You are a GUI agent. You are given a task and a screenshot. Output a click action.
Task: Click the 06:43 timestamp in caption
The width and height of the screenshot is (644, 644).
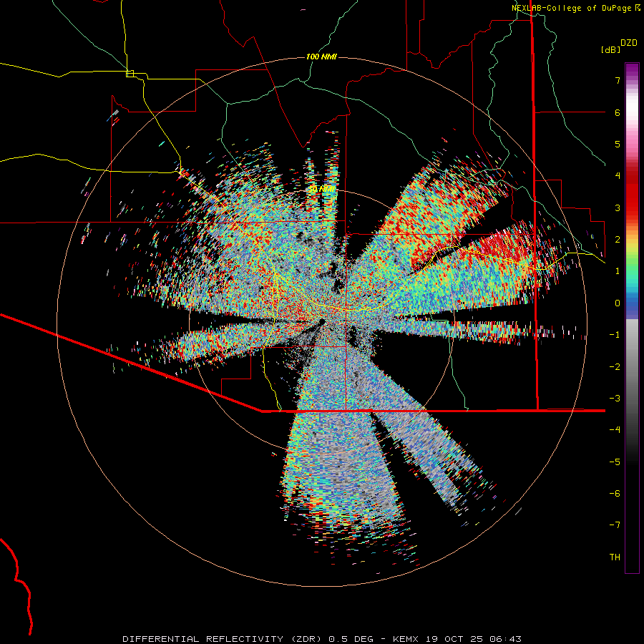click(x=506, y=639)
